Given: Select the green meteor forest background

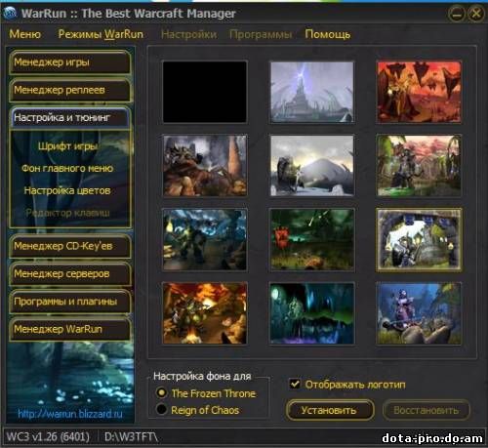Looking at the screenshot, I should pyautogui.click(x=312, y=239).
